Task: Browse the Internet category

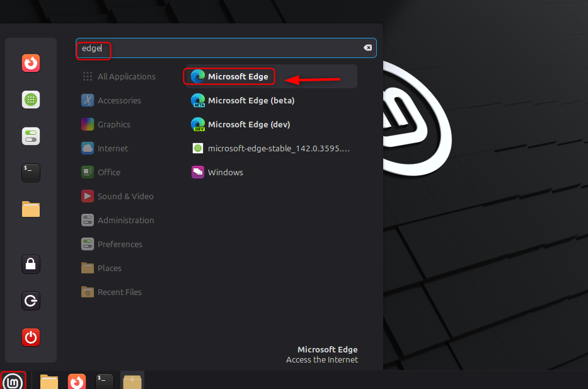Action: click(x=111, y=148)
